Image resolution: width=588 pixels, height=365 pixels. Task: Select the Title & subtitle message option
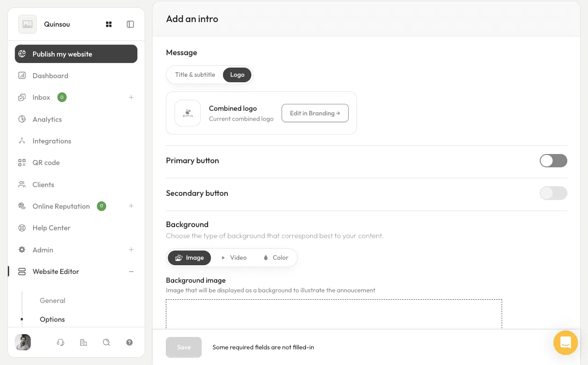(x=195, y=74)
